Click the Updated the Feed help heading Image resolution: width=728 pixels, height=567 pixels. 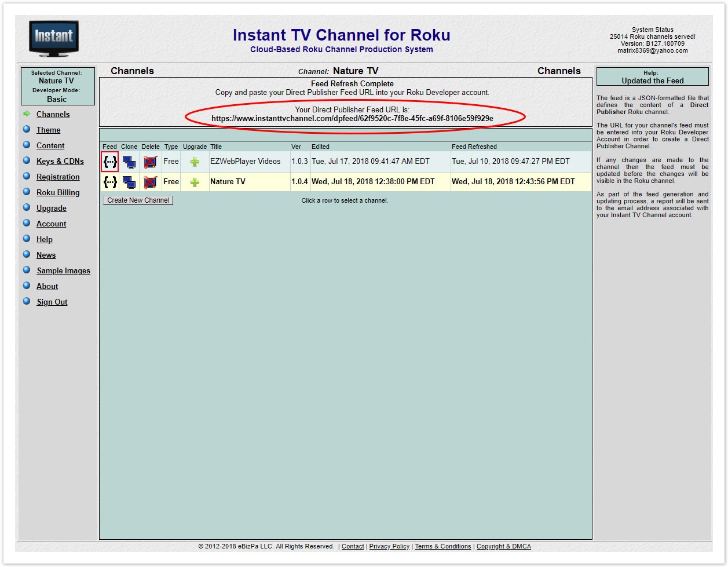653,81
